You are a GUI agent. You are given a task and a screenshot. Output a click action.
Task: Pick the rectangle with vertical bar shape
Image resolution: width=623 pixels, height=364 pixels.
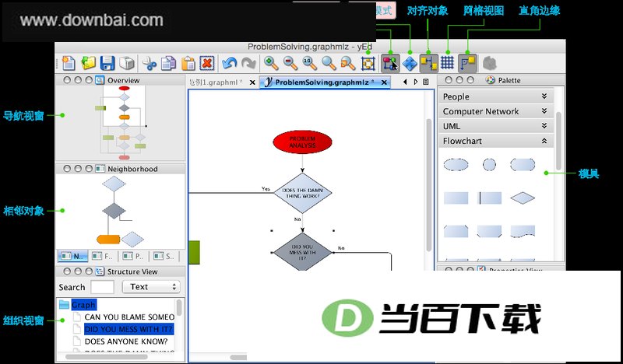point(489,198)
